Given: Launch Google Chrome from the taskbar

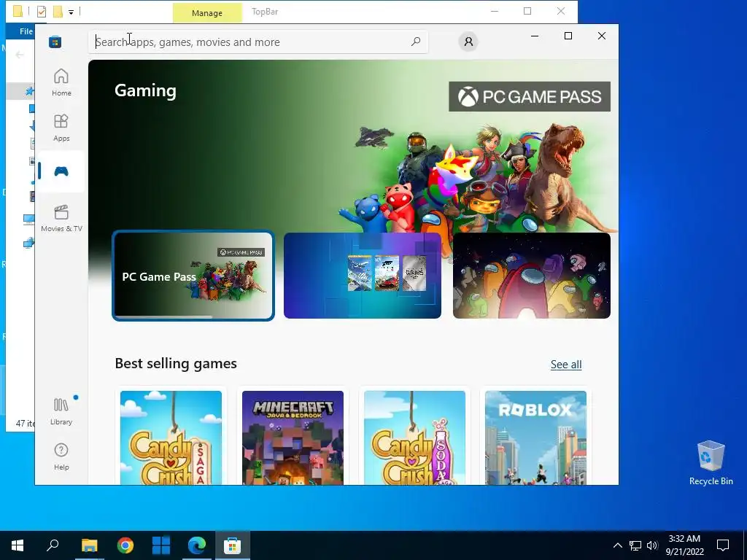Looking at the screenshot, I should (125, 545).
